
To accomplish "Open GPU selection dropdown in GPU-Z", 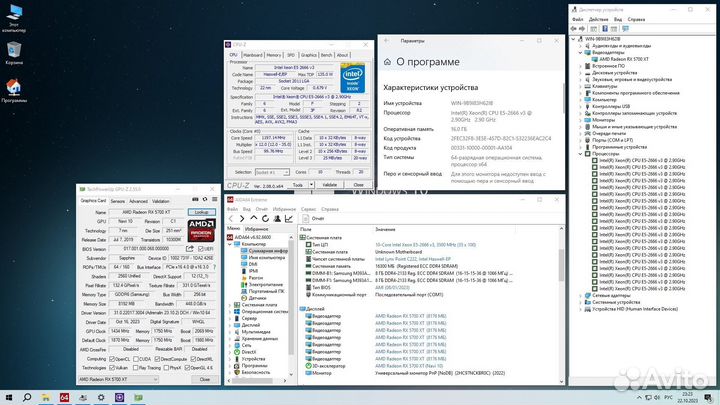I will tap(118, 379).
